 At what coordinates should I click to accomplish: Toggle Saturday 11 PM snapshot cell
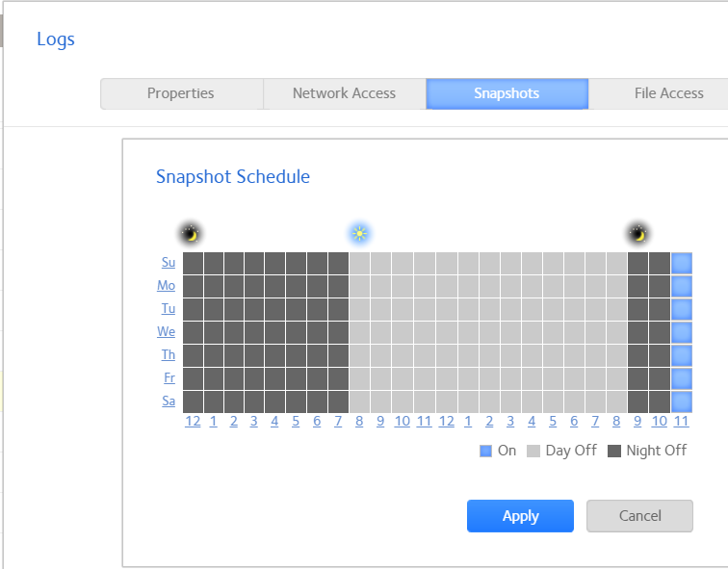(682, 401)
